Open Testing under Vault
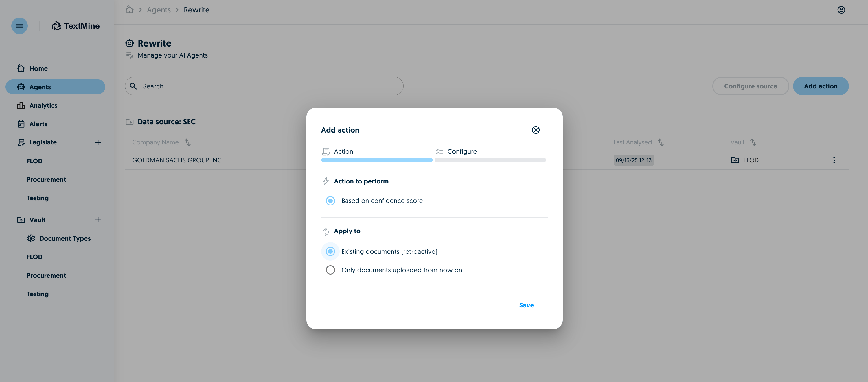The width and height of the screenshot is (868, 382). pos(37,294)
